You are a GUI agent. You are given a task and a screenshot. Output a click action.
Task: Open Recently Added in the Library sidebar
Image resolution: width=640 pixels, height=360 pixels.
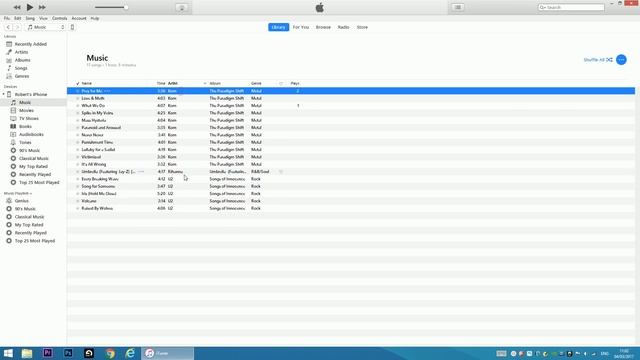tap(31, 44)
